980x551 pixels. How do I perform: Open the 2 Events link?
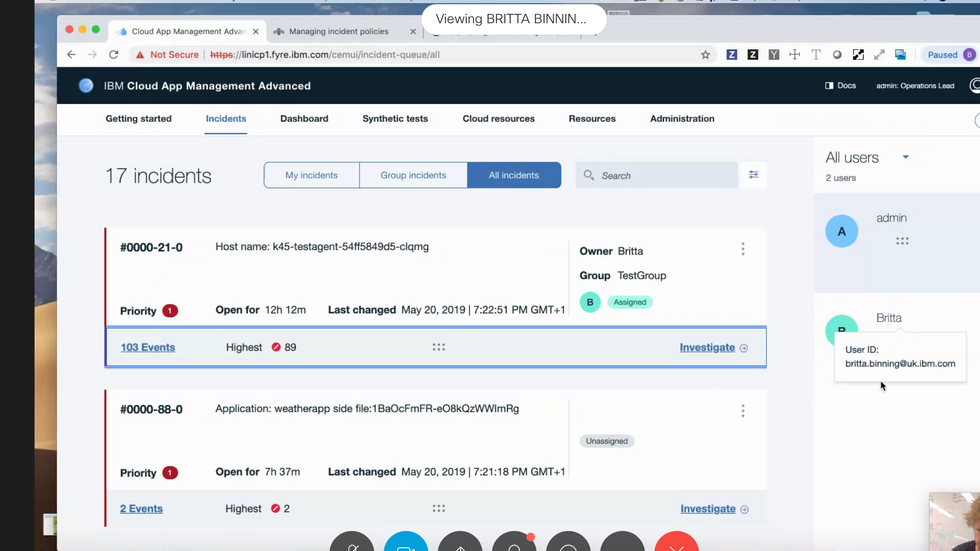(x=141, y=509)
